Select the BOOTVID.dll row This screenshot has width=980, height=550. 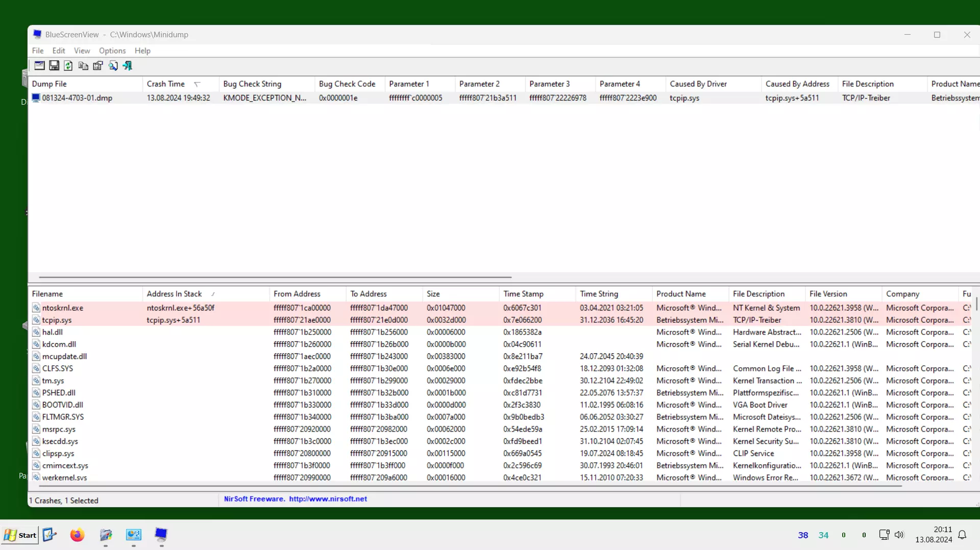pos(500,404)
